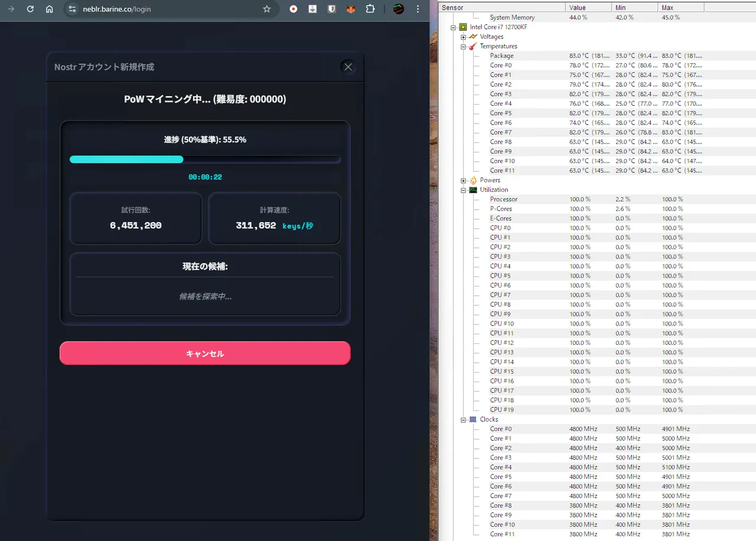This screenshot has height=541, width=756.
Task: Open the browser Extensions puzzle icon
Action: pyautogui.click(x=370, y=9)
